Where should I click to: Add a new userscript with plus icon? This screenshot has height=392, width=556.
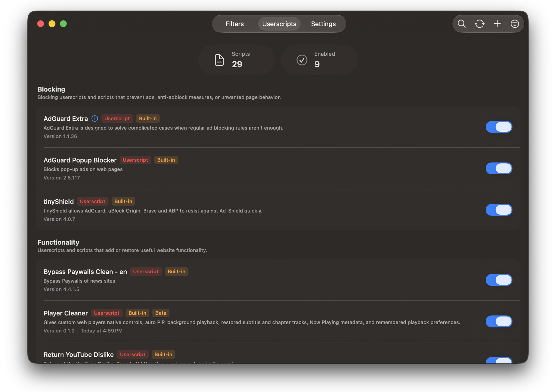[x=497, y=24]
